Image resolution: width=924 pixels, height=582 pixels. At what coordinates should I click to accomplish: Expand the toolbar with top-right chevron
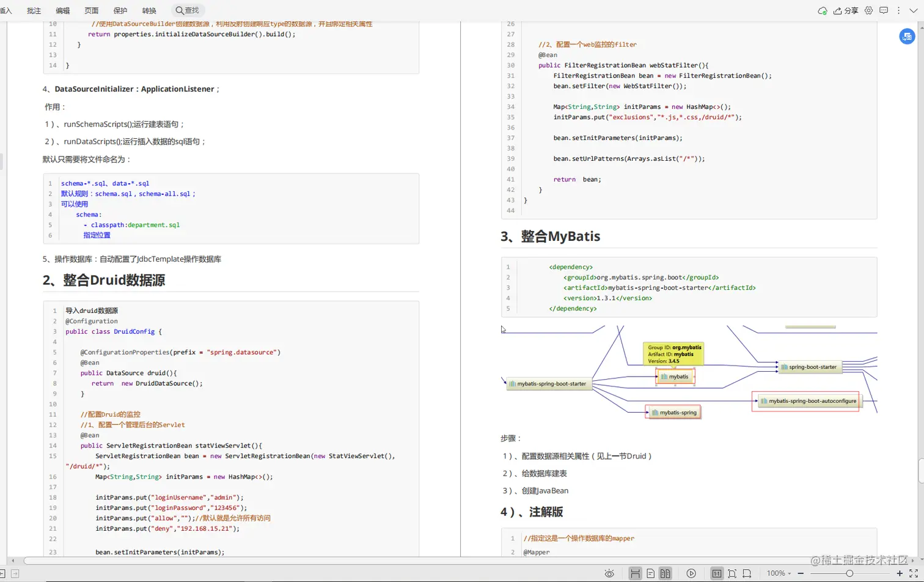pos(913,11)
